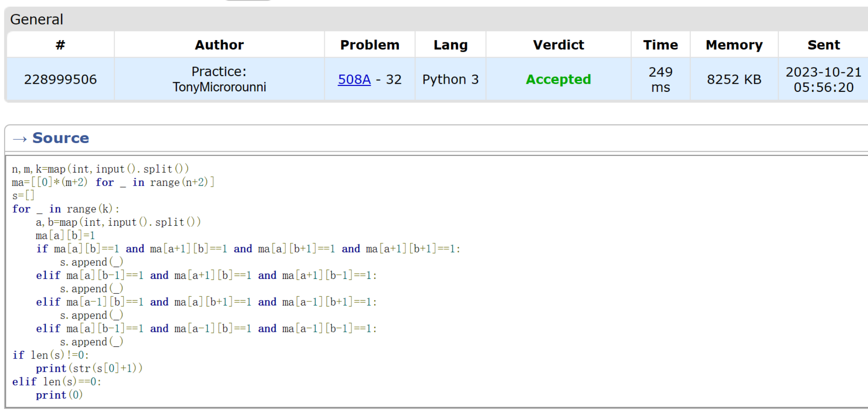
Task: Click the 249 ms time value
Action: 660,79
